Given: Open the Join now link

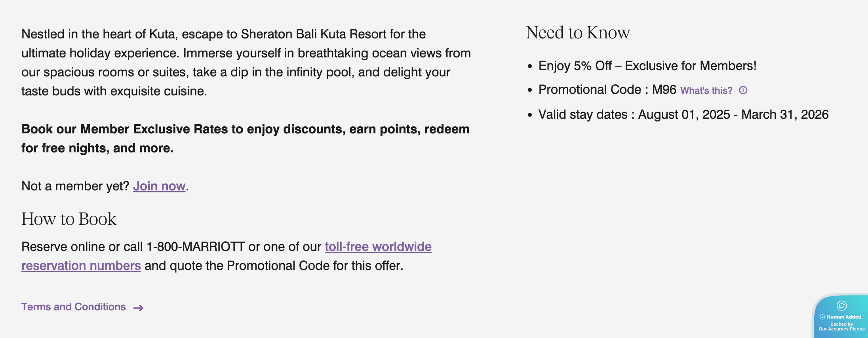Looking at the screenshot, I should point(159,186).
